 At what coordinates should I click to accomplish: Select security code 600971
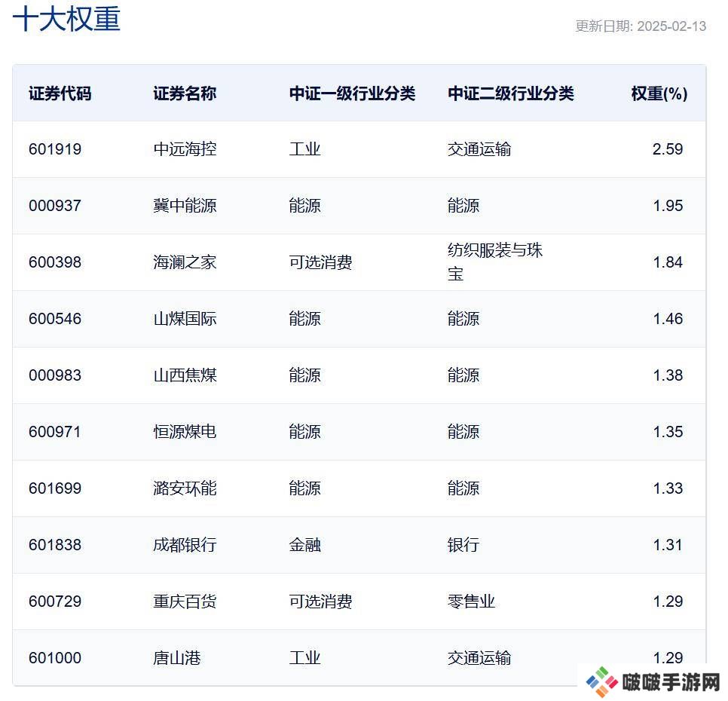click(x=55, y=432)
